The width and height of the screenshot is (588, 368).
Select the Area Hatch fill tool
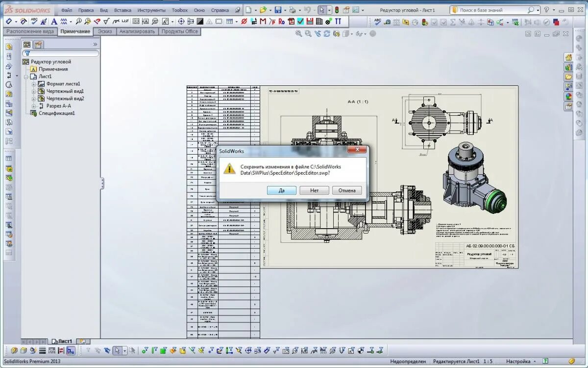click(x=200, y=22)
